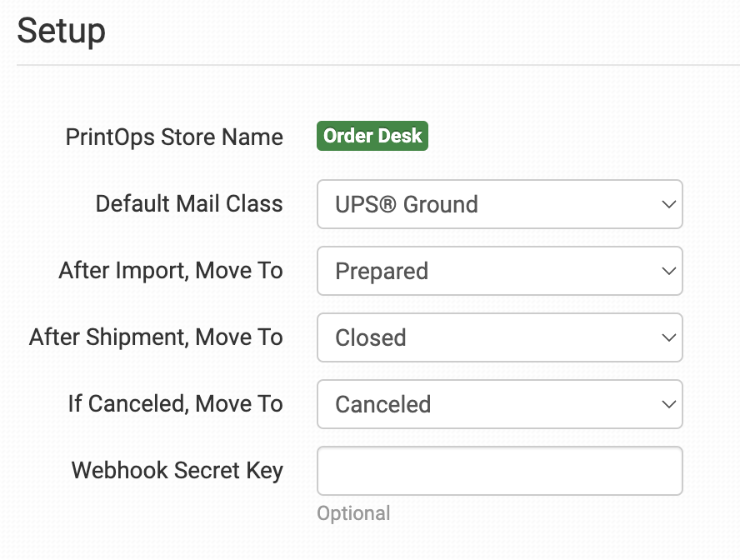Click the Setup section heading

pos(62,32)
